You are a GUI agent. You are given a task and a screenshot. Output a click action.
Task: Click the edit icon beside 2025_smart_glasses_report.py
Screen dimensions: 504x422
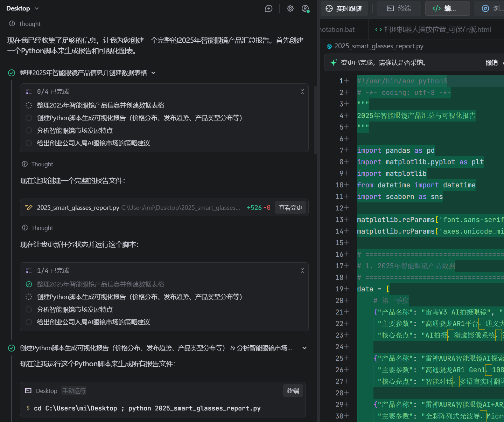coord(29,208)
